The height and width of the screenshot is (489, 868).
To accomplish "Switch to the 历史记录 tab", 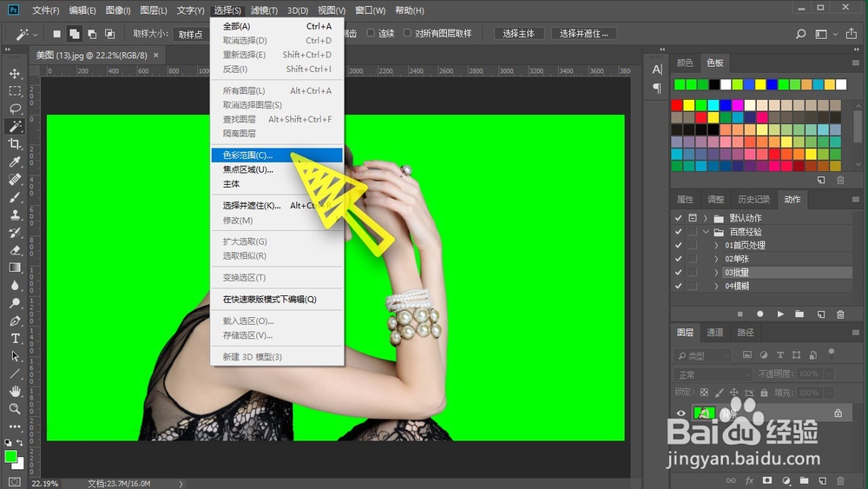I will click(753, 200).
